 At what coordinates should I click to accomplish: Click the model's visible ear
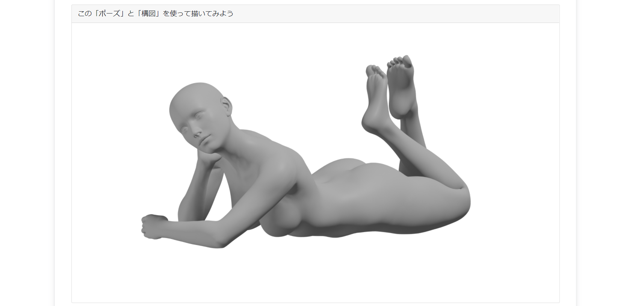(x=227, y=106)
